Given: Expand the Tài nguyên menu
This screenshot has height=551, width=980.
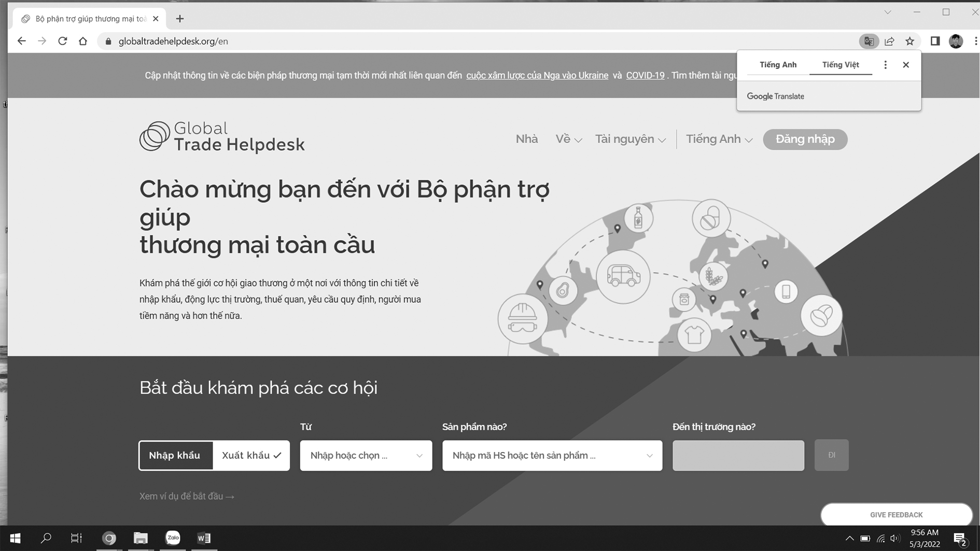Looking at the screenshot, I should pyautogui.click(x=629, y=139).
